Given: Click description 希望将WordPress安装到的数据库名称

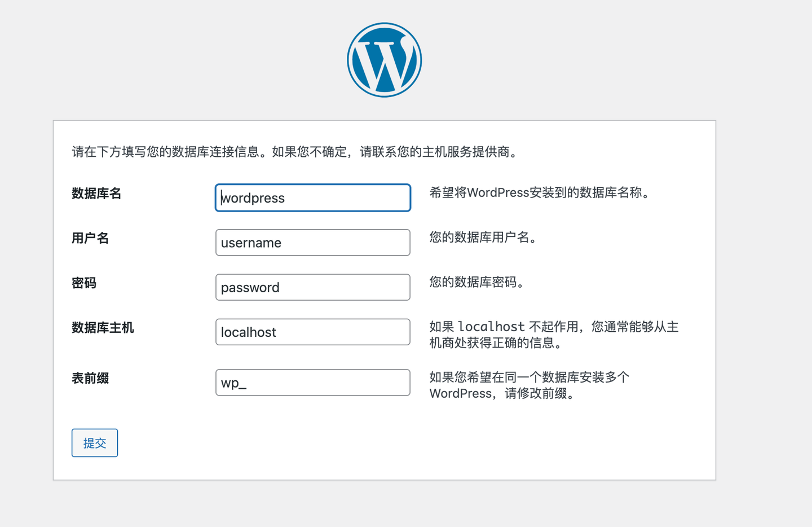Looking at the screenshot, I should 540,193.
